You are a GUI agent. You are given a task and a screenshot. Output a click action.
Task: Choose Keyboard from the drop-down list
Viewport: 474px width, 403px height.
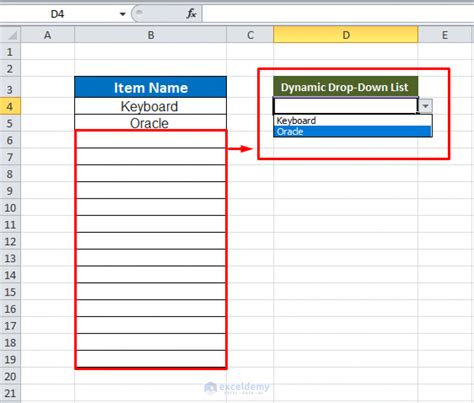tap(353, 120)
